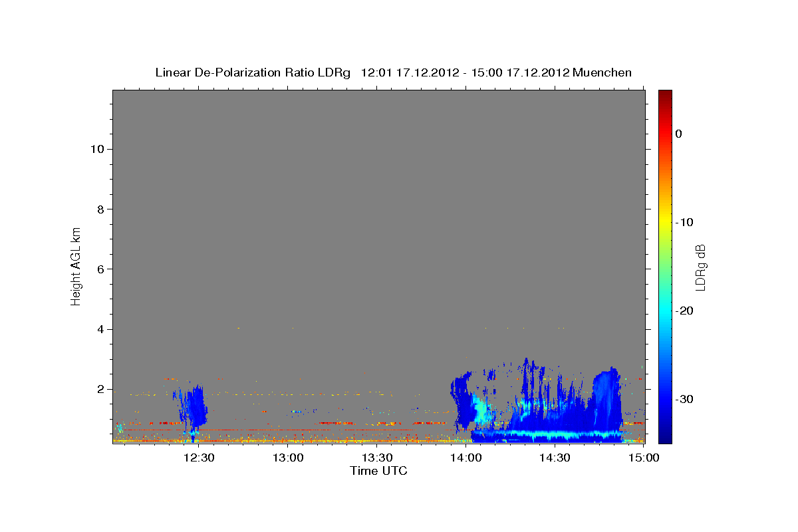Click the dark red top of the colorbar
This screenshot has width=798, height=532.
click(665, 96)
